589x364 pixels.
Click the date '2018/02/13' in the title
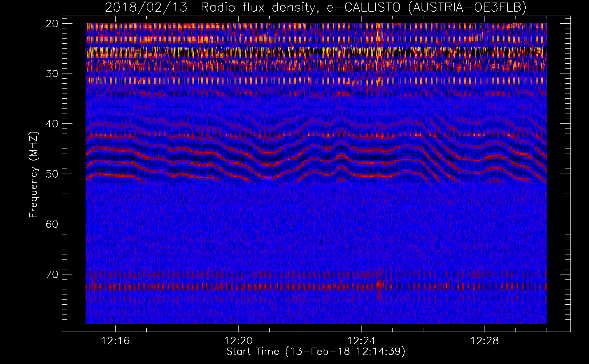coord(146,7)
